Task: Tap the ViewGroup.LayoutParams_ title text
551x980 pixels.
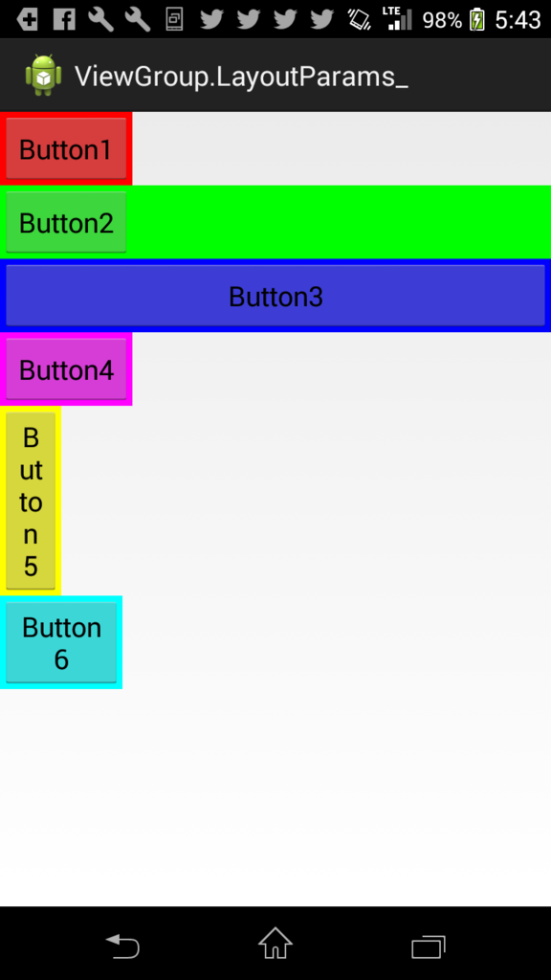Action: (x=241, y=77)
